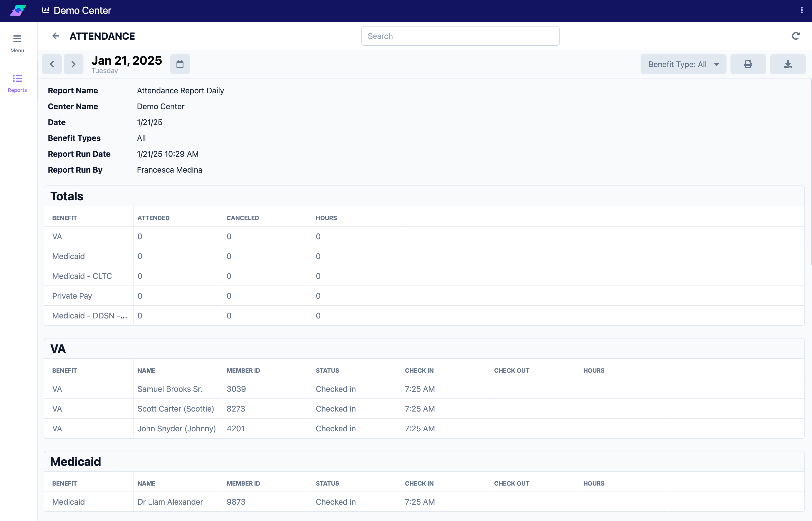The width and height of the screenshot is (812, 521).
Task: Open the vertical three-dot options menu
Action: [x=802, y=10]
